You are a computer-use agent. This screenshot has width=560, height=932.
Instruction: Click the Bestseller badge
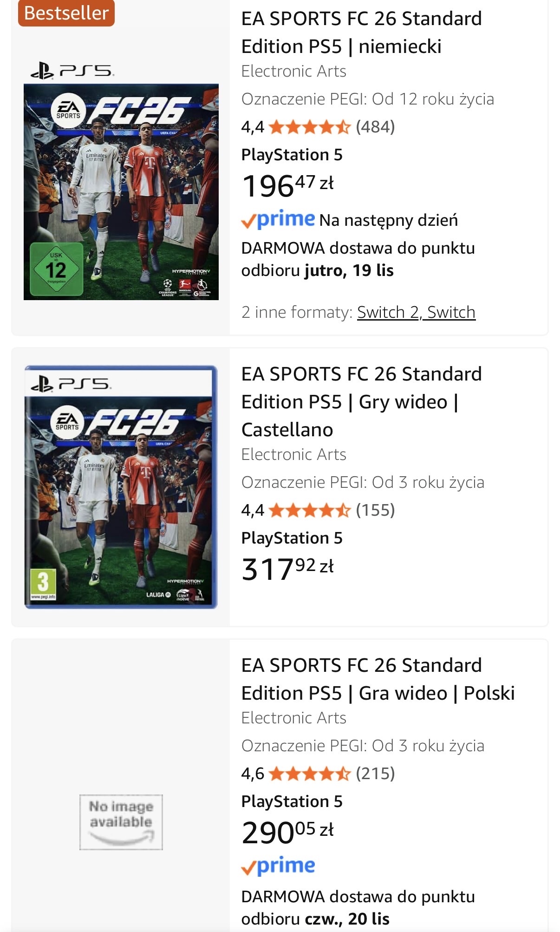pyautogui.click(x=66, y=13)
